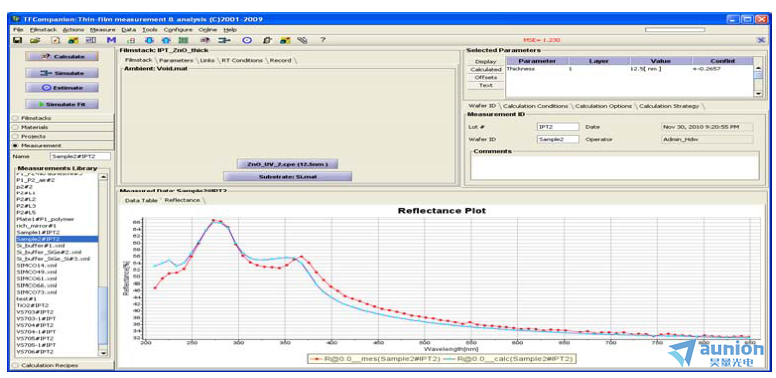
Task: Click the Simulate Fit button
Action: 62,104
